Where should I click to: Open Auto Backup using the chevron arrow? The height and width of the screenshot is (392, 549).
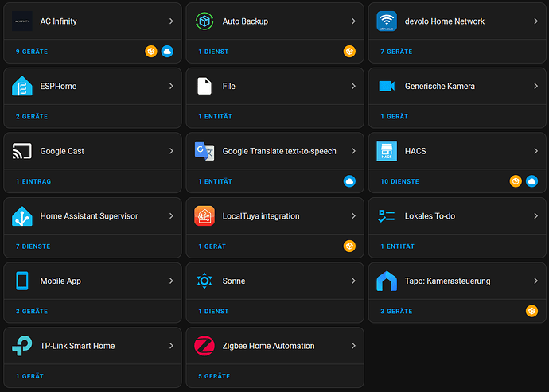(x=353, y=21)
